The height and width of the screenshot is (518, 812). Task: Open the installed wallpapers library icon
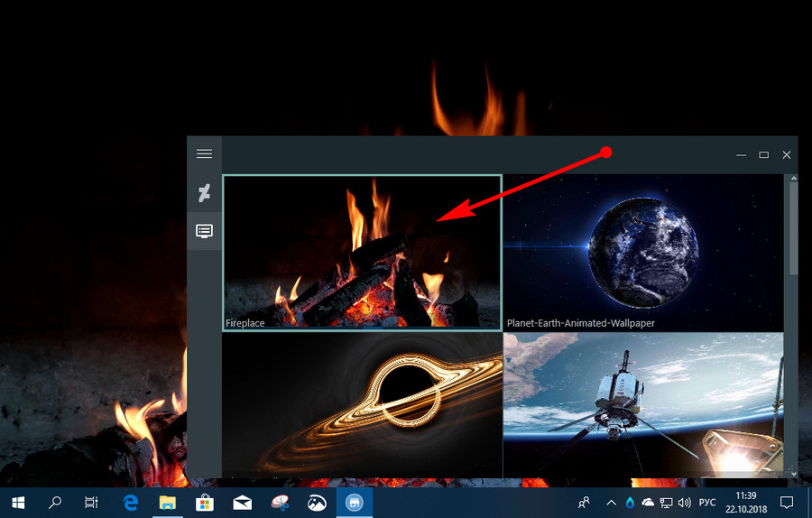point(204,231)
